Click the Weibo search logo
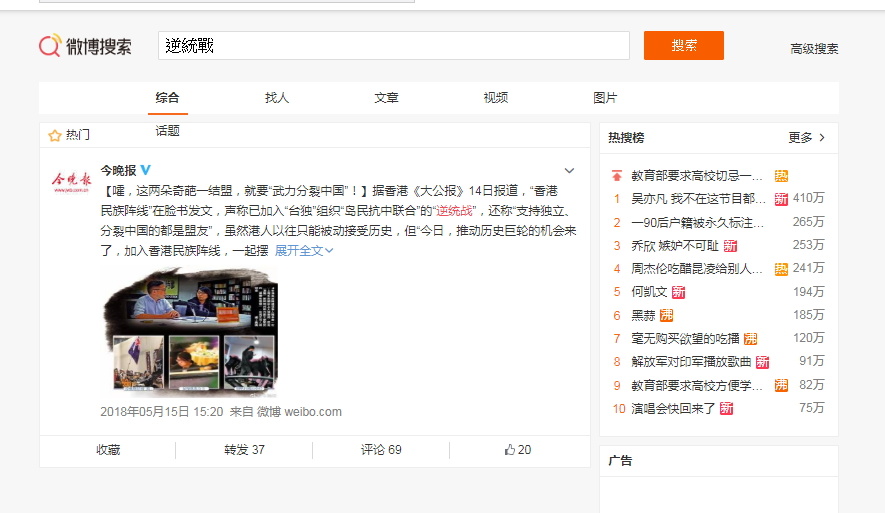The height and width of the screenshot is (513, 885). coord(85,46)
